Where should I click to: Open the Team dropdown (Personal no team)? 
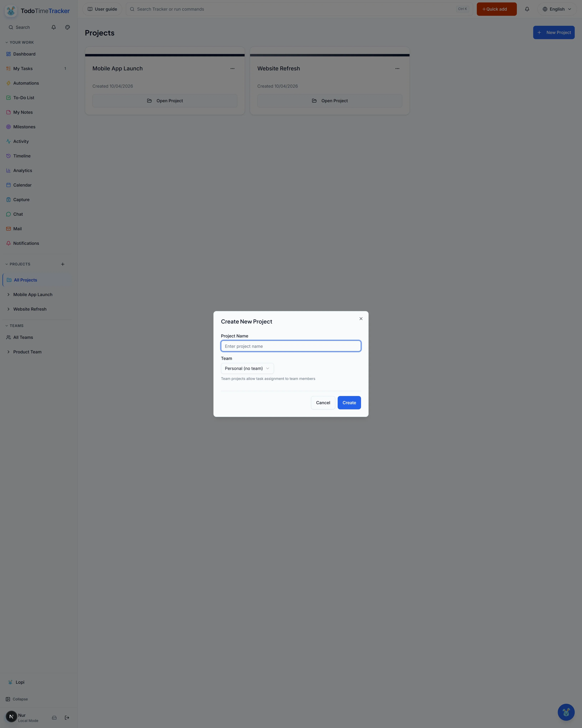tap(247, 368)
